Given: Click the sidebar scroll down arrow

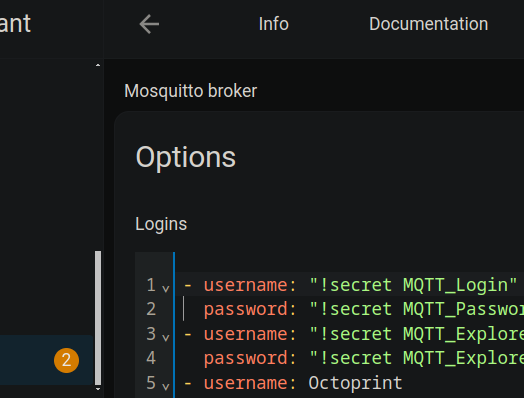Looking at the screenshot, I should 98,389.
